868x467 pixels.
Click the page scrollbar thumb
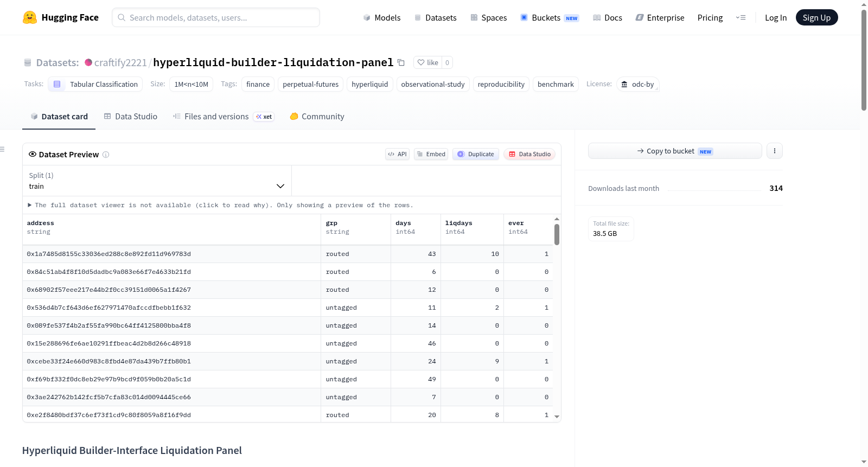864,60
